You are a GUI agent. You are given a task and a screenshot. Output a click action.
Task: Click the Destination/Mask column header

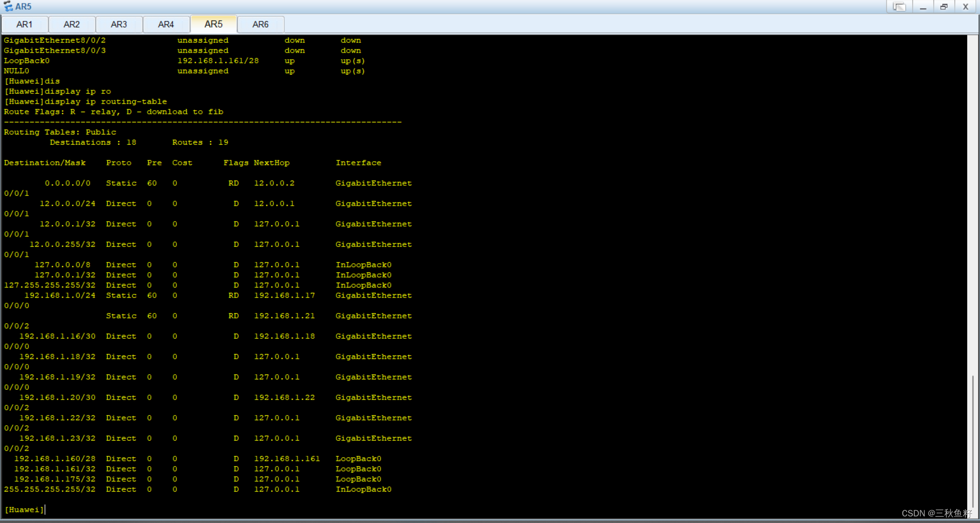[x=45, y=162]
